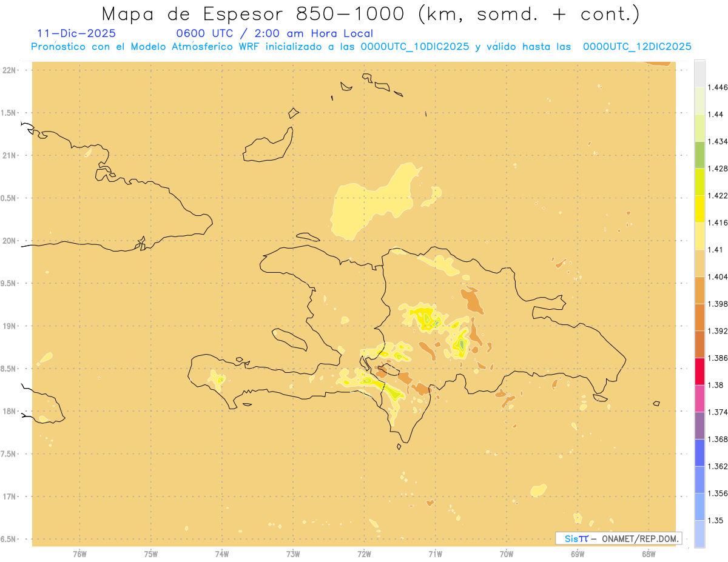Click the legend value '1.41'
Screen dimensions: 728x562
click(716, 249)
